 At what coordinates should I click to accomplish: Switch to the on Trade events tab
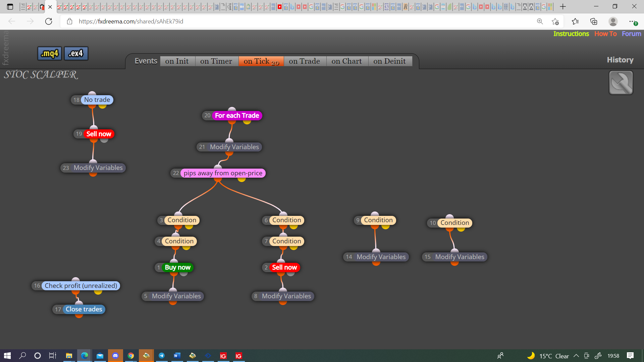pos(305,61)
